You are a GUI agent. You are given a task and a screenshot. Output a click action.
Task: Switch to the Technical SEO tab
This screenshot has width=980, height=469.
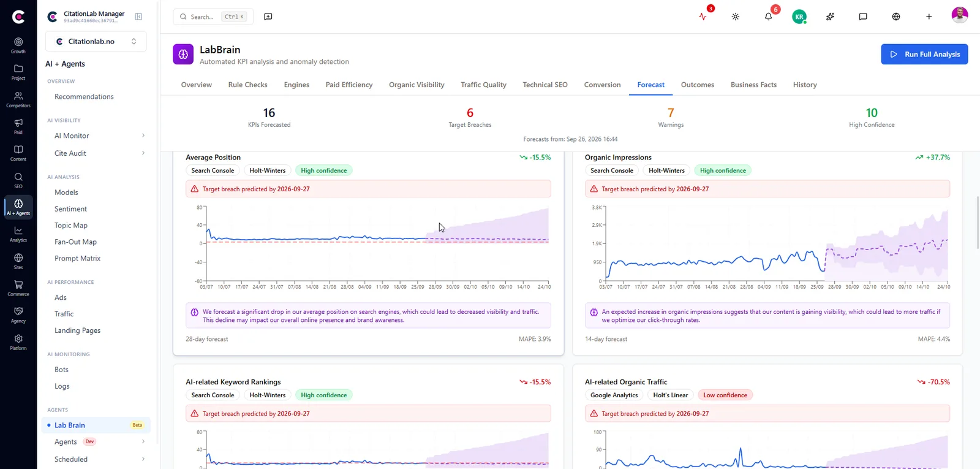545,85
